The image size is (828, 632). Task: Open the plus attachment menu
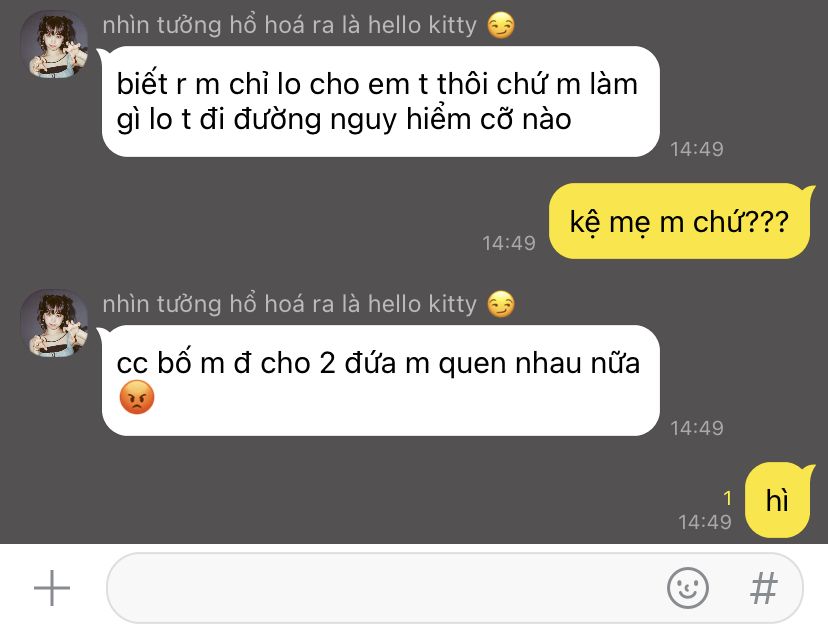coord(52,588)
